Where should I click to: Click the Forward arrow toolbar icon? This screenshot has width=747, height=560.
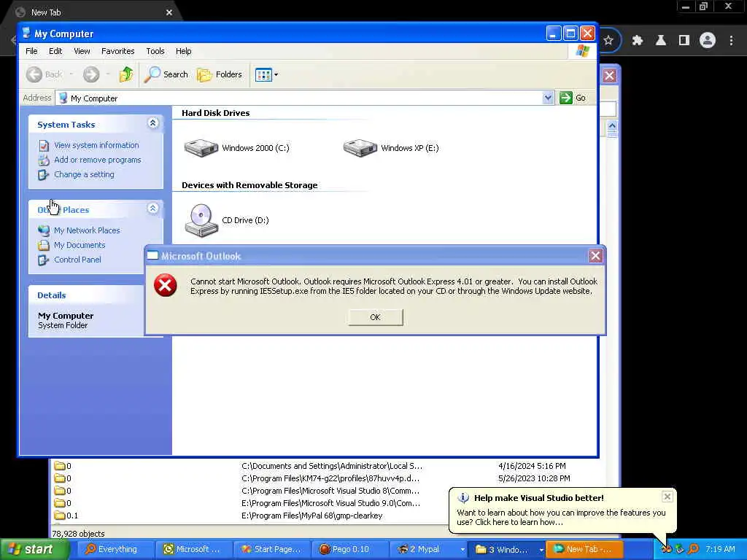click(91, 74)
